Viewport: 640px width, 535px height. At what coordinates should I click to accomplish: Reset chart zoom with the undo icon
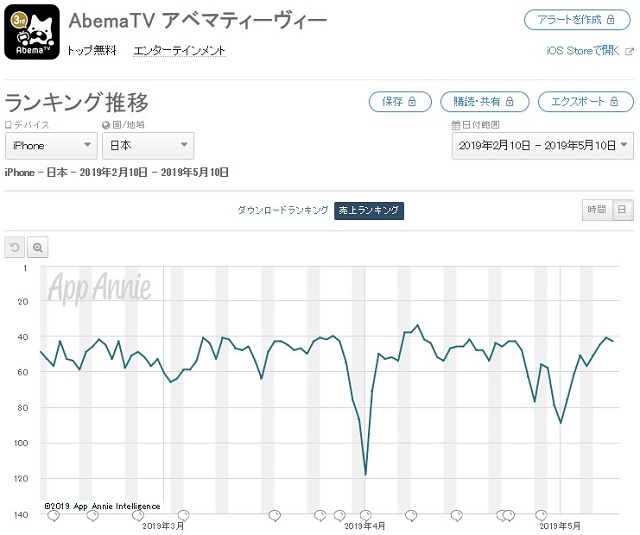point(15,247)
